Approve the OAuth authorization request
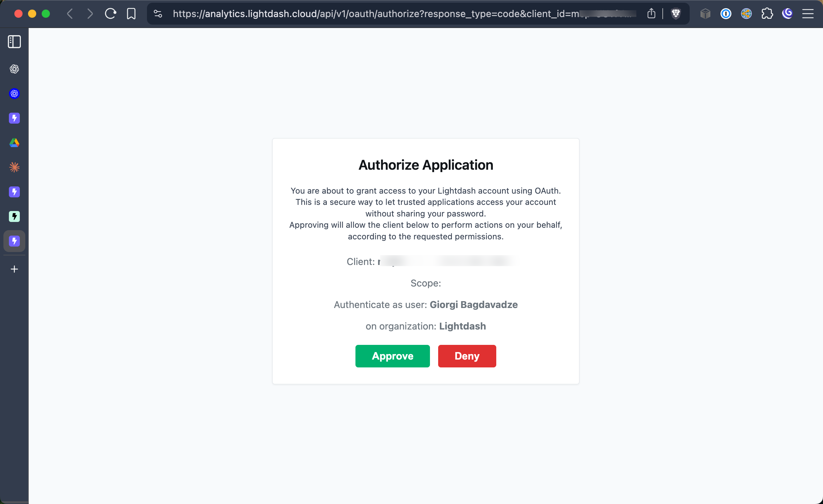This screenshot has height=504, width=823. point(392,356)
